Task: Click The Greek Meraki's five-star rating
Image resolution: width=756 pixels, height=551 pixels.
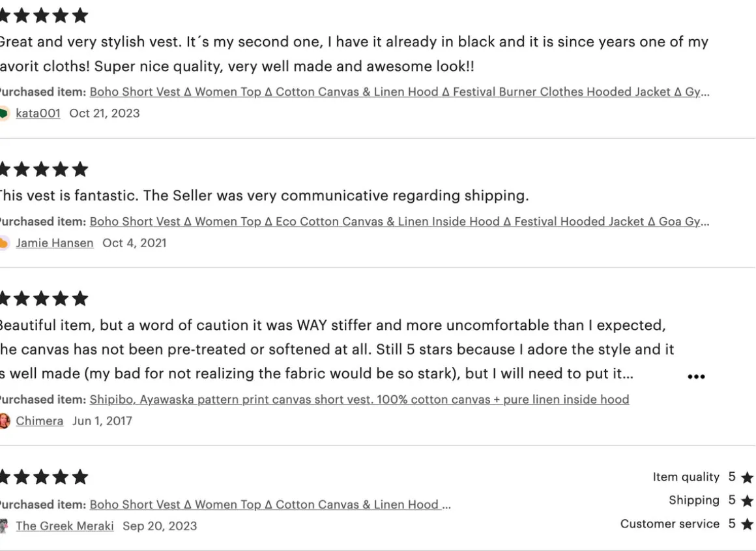Action: [43, 477]
